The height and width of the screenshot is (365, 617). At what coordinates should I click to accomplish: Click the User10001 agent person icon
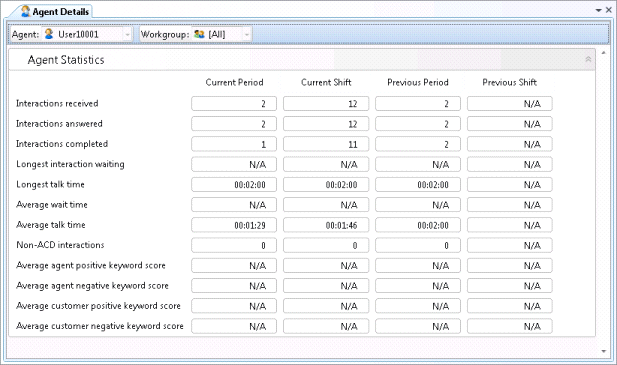[x=49, y=34]
